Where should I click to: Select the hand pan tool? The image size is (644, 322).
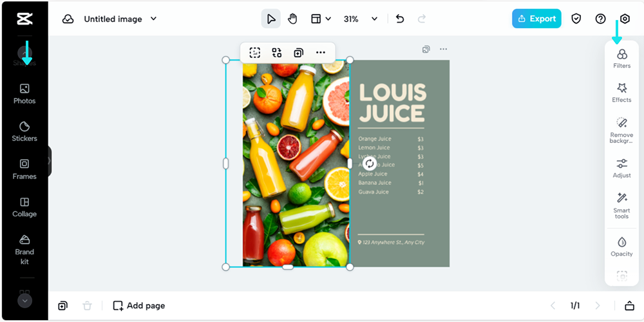coord(292,19)
